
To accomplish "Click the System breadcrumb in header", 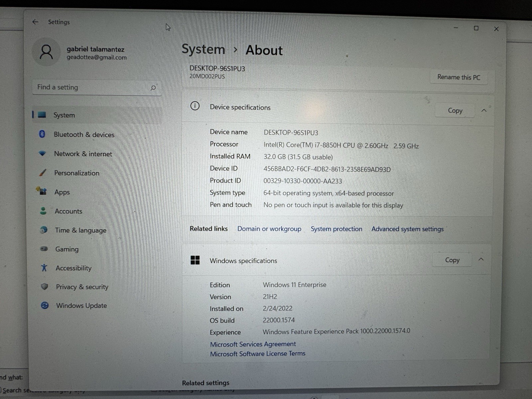I will (x=203, y=49).
